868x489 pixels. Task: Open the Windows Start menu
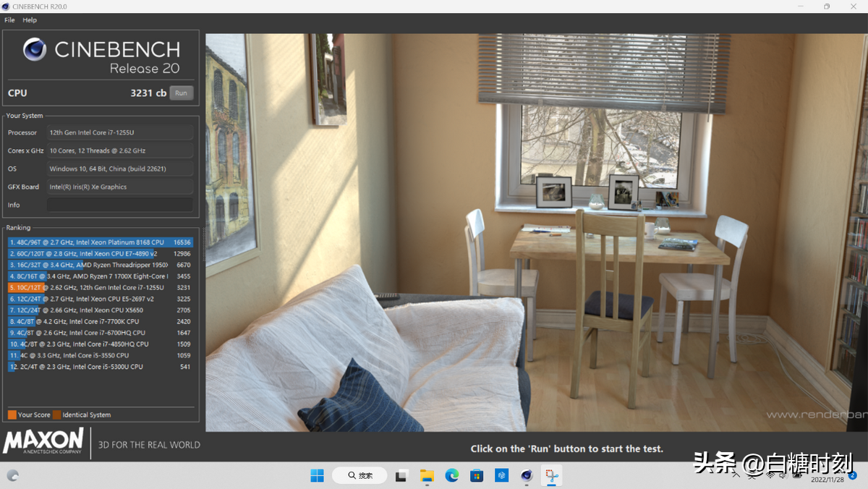pos(317,475)
